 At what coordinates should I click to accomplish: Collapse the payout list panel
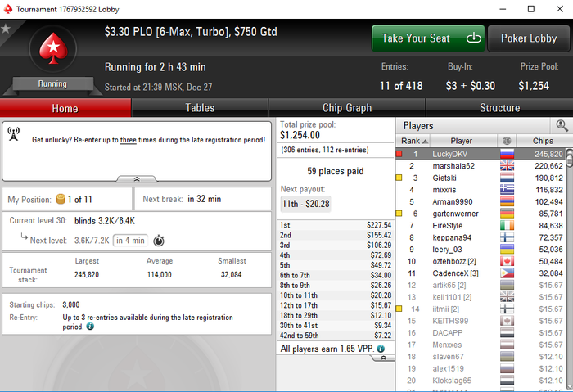click(382, 358)
